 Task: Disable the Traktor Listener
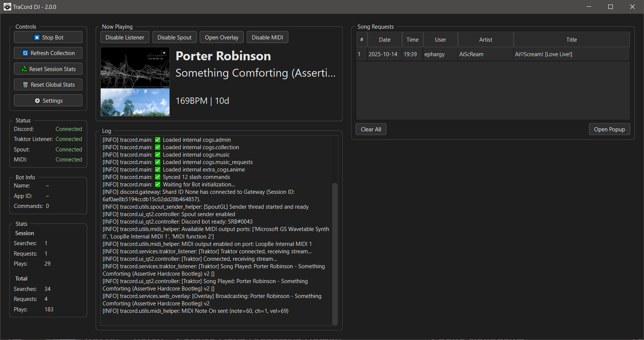coord(125,37)
